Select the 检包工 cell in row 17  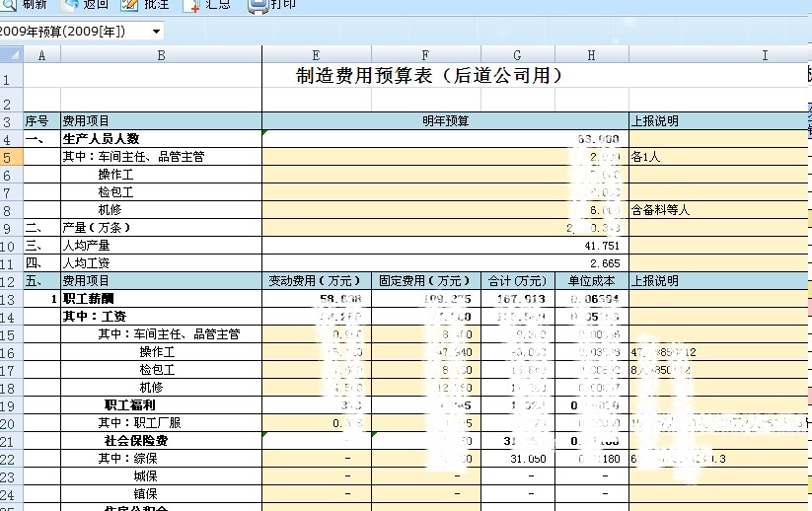tap(161, 370)
